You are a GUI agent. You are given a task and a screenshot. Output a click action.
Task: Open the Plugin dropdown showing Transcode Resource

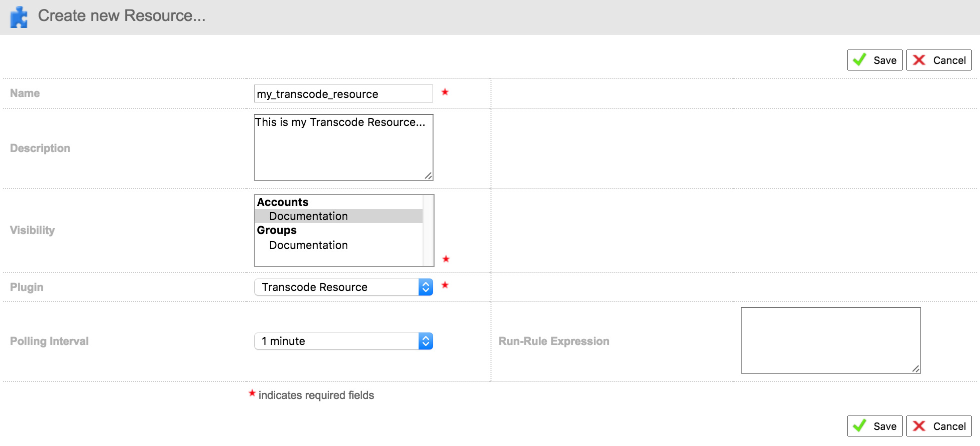pyautogui.click(x=343, y=287)
